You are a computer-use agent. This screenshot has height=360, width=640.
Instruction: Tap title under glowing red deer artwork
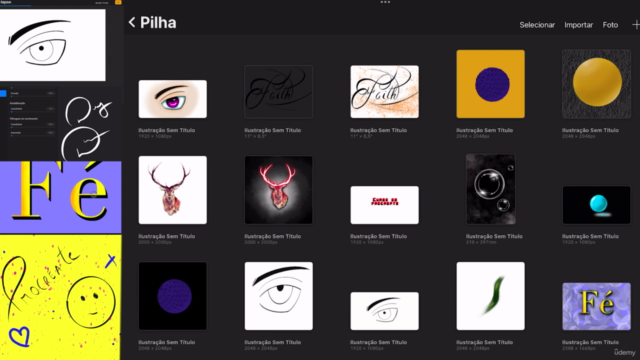point(273,236)
